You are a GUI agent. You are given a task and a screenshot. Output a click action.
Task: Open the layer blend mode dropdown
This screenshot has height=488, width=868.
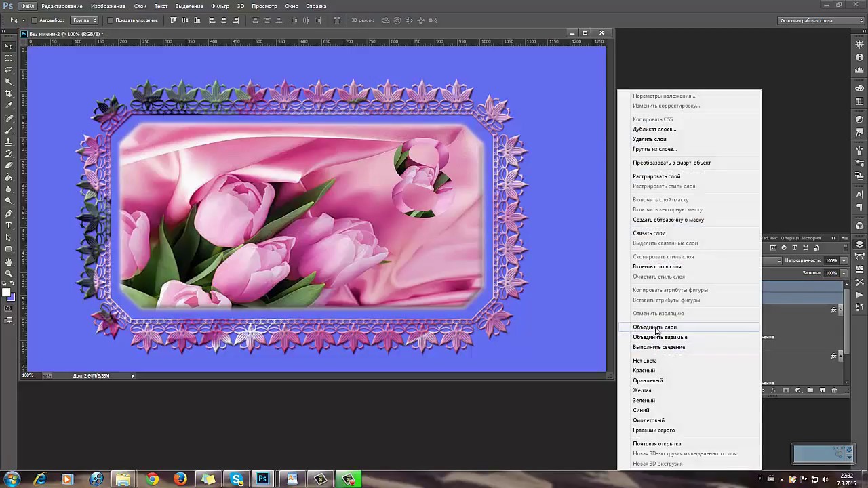pos(771,260)
